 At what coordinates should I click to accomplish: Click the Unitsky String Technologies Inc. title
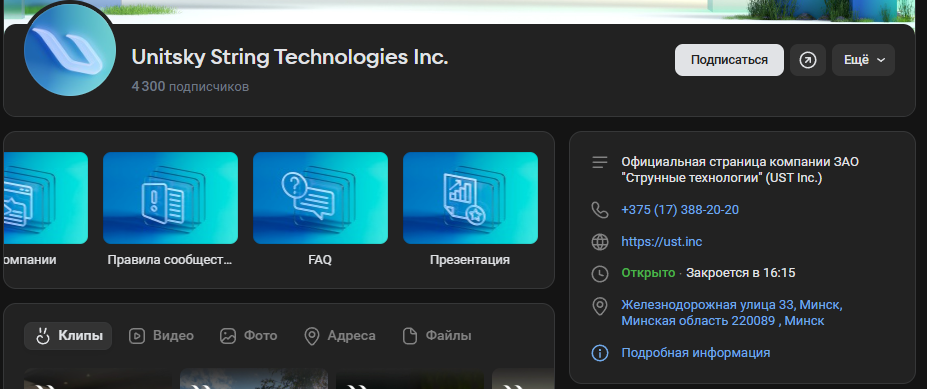pos(290,57)
